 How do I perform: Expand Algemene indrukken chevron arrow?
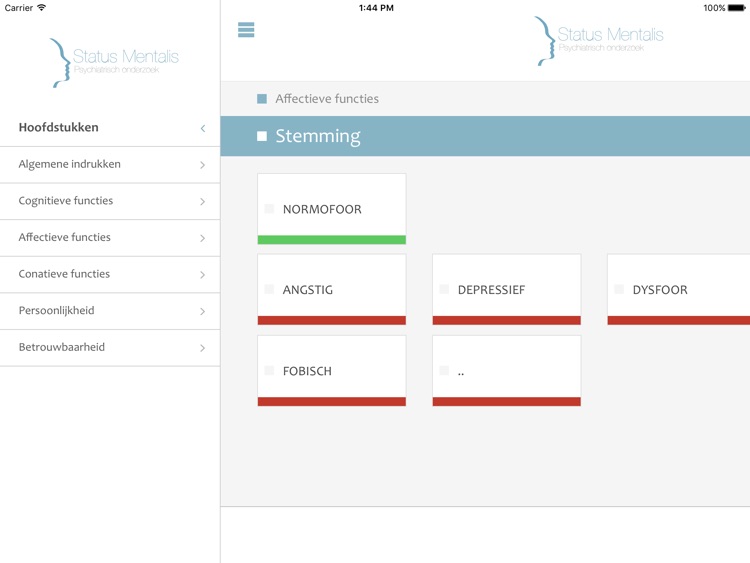click(202, 165)
